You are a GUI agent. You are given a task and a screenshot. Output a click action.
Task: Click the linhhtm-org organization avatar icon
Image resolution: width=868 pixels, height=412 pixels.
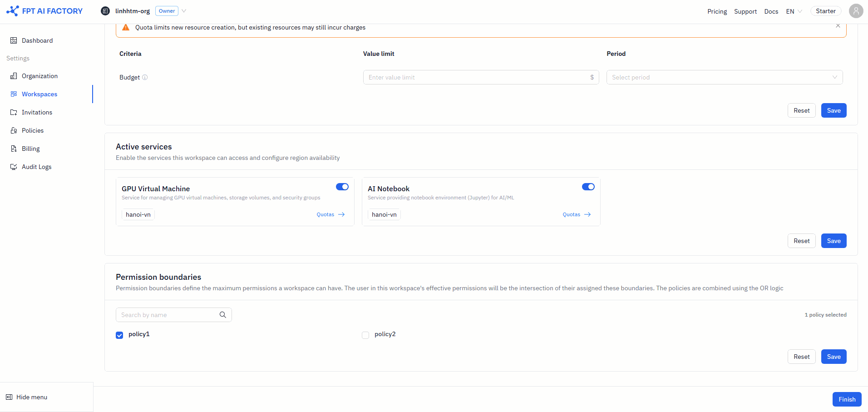point(105,11)
